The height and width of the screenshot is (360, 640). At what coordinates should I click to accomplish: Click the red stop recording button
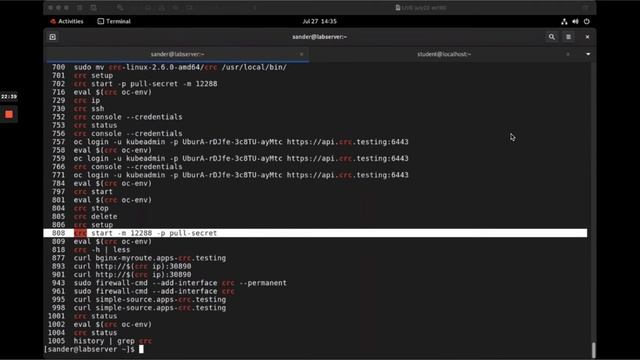click(x=9, y=115)
